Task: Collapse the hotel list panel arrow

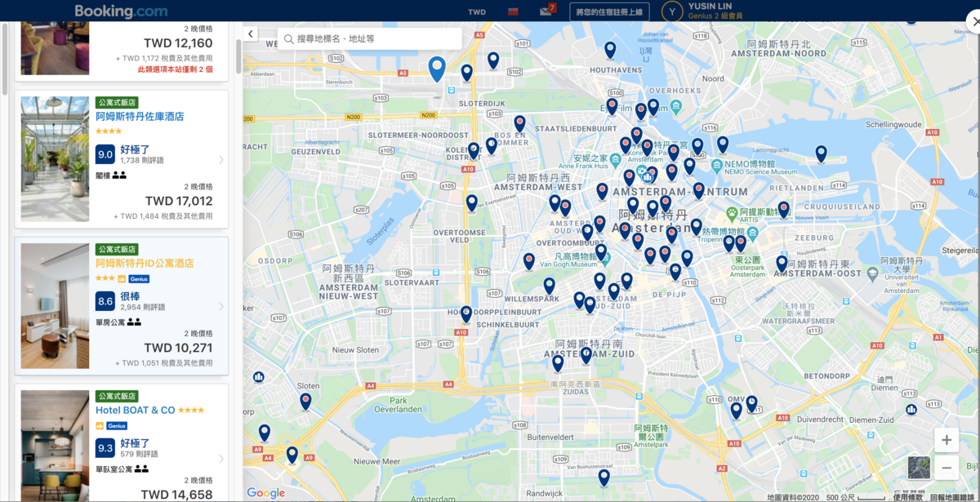Action: pos(251,33)
